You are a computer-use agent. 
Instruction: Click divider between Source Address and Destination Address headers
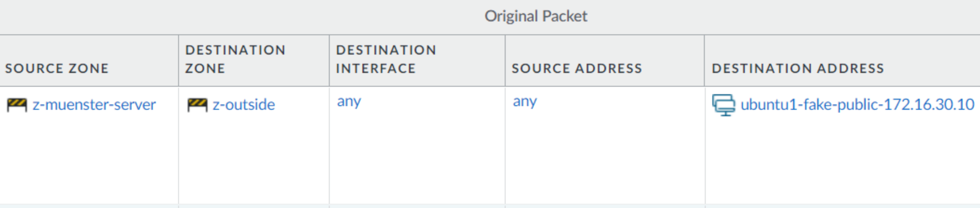704,61
